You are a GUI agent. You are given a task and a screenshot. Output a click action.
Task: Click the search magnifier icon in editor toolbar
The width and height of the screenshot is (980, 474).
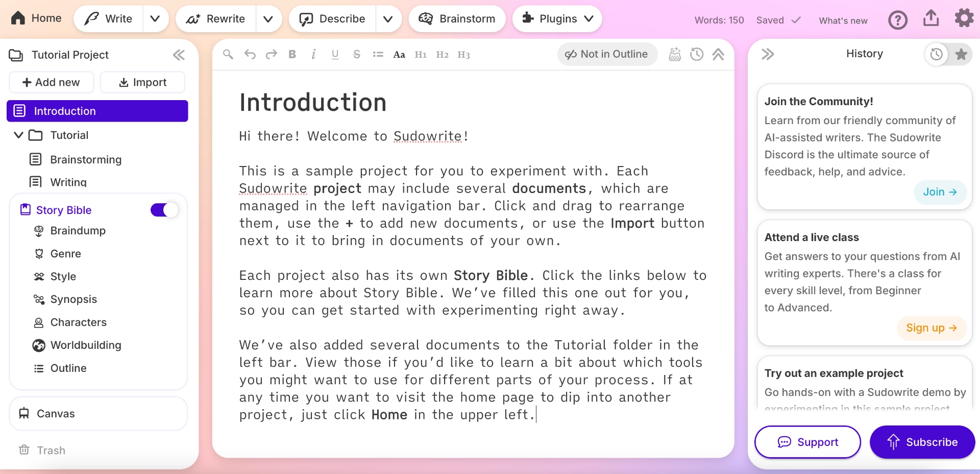(x=228, y=54)
